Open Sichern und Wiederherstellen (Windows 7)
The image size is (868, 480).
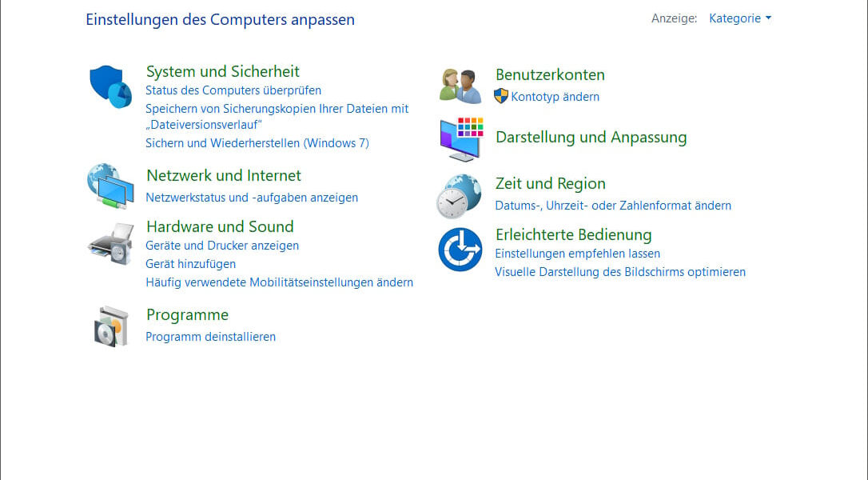[257, 143]
